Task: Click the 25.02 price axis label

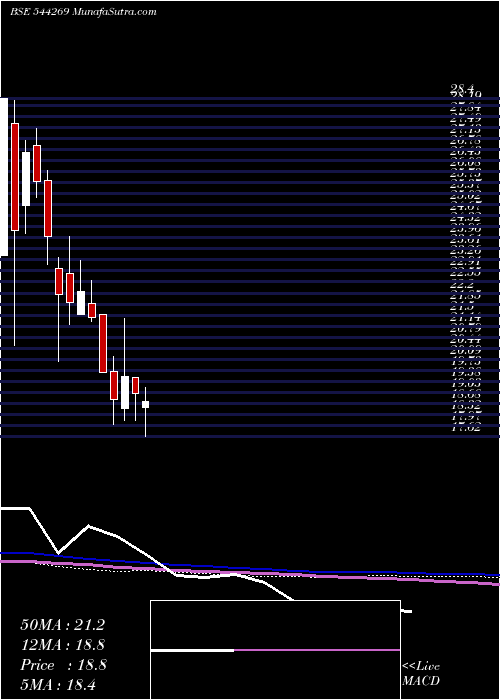Action: tap(465, 196)
